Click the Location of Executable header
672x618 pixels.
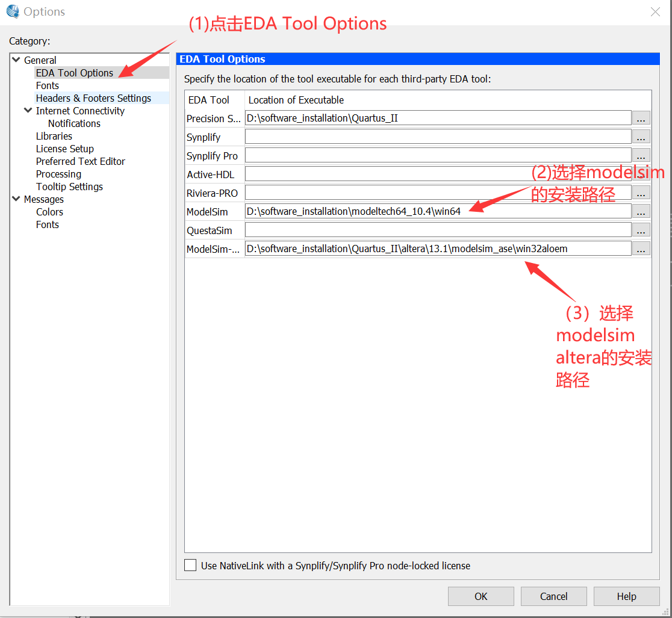(x=296, y=100)
